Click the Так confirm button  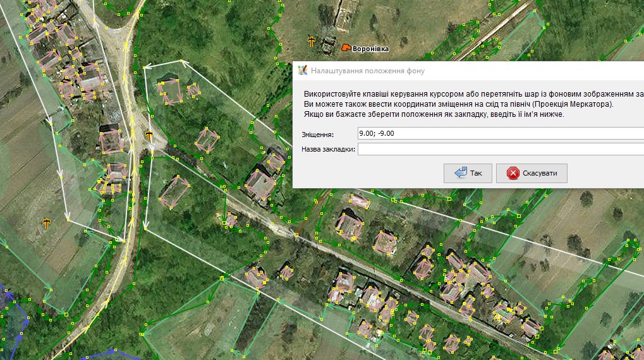coord(468,173)
